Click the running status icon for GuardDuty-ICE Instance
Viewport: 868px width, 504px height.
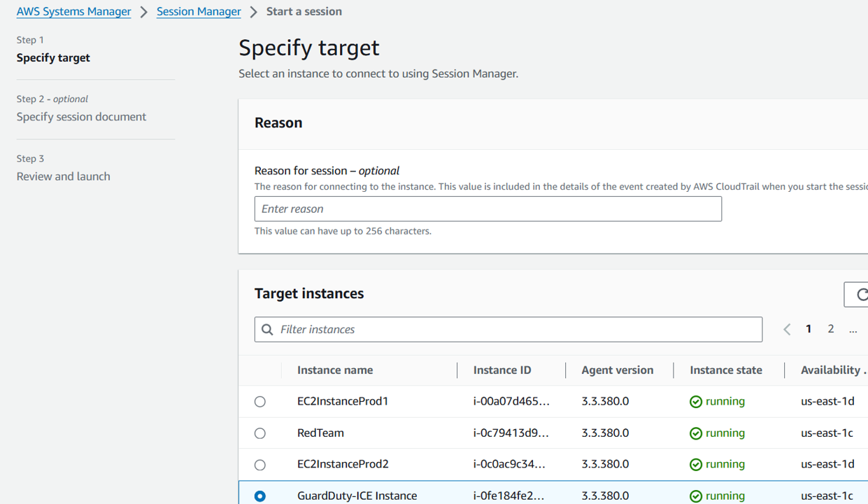(696, 496)
